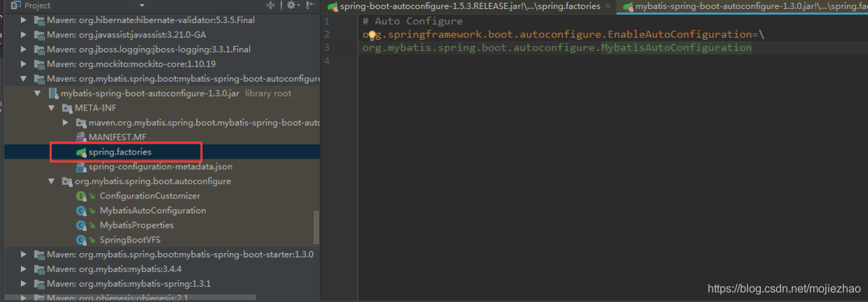Click MybatisAutoConfiguration reference in editor

pos(676,48)
